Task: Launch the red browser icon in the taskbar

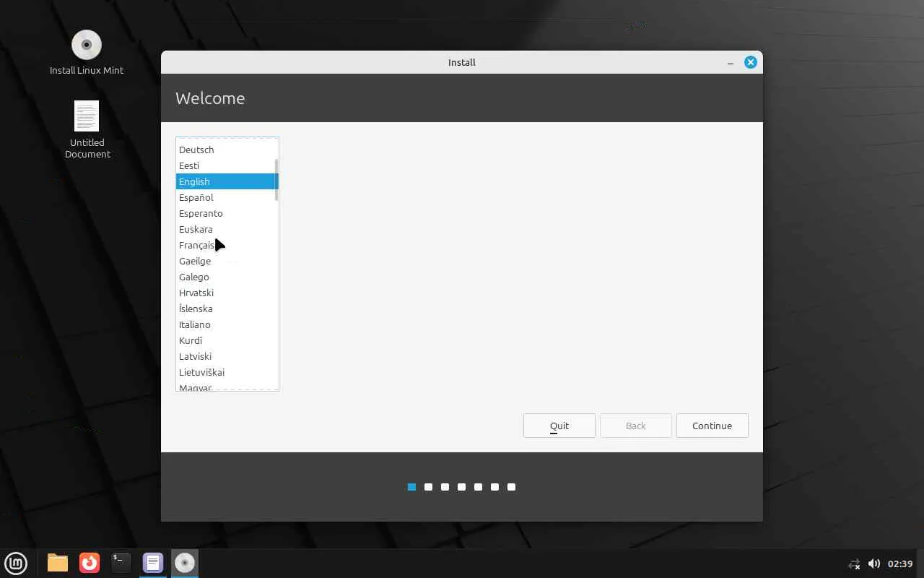Action: coord(90,563)
